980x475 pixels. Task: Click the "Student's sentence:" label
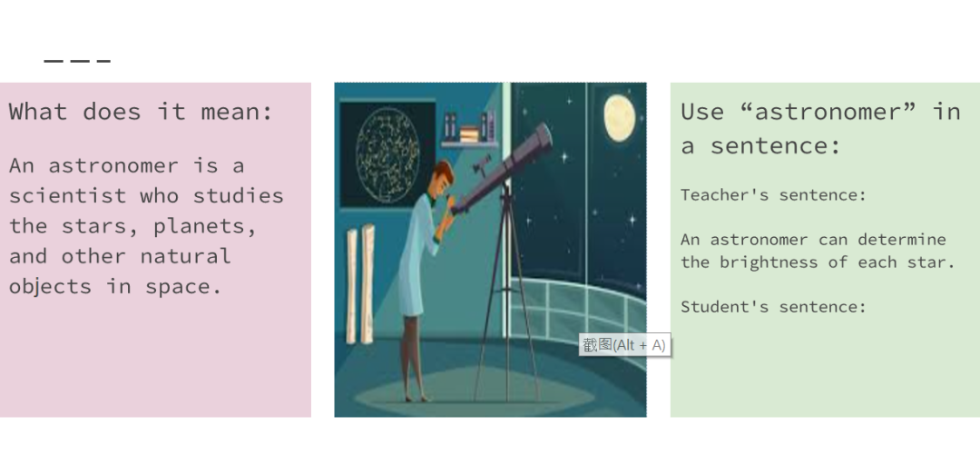coord(773,307)
